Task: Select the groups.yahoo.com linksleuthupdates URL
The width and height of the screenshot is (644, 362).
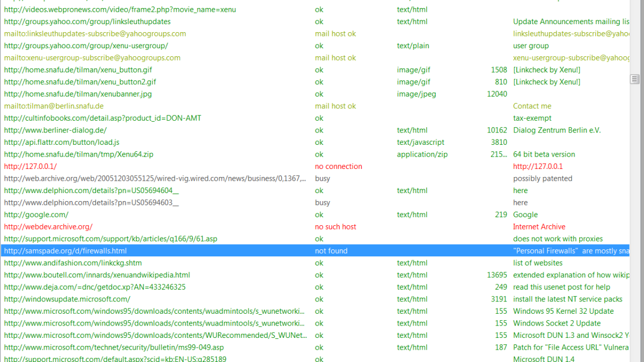Action: [87, 21]
